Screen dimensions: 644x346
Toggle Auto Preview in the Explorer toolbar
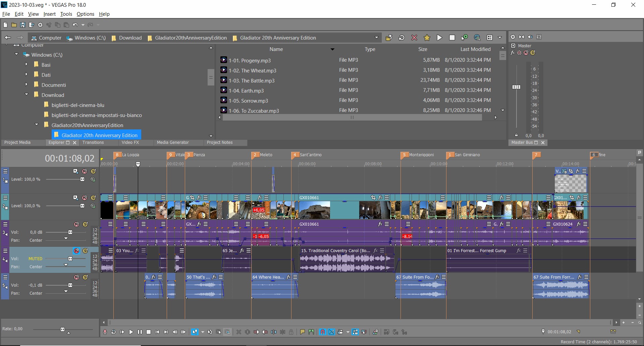[465, 38]
